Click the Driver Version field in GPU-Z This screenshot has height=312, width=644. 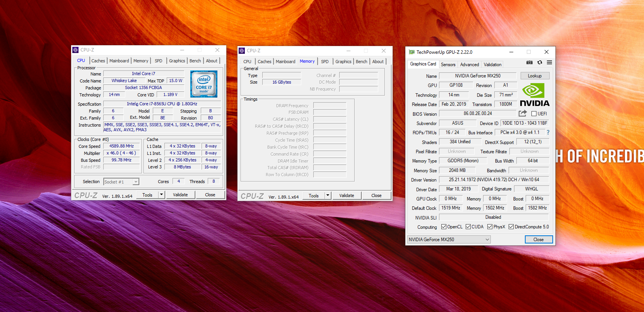coord(494,180)
